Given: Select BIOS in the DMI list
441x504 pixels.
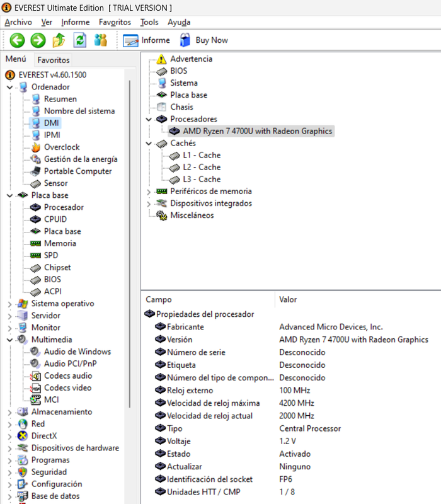Looking at the screenshot, I should pos(179,71).
